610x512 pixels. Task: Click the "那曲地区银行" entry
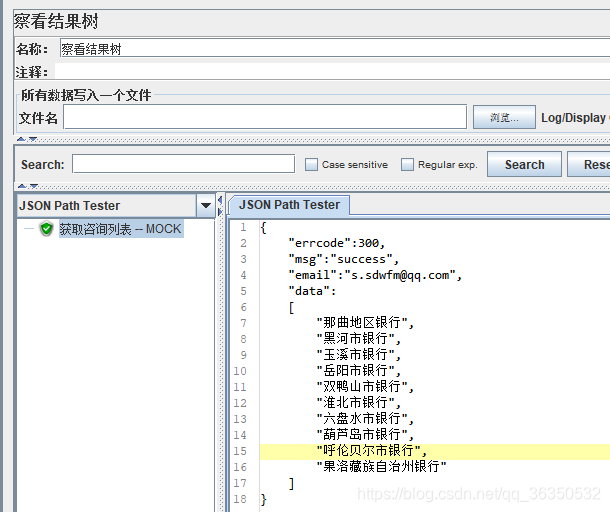click(365, 323)
